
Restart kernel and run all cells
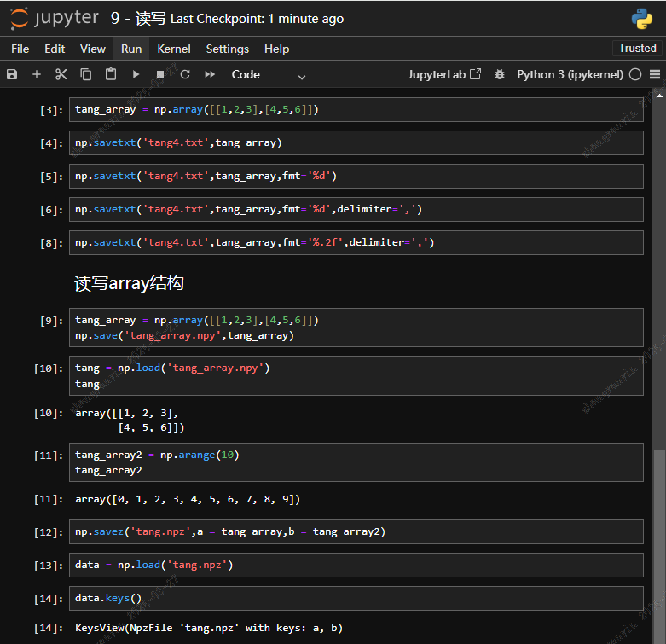coord(210,74)
